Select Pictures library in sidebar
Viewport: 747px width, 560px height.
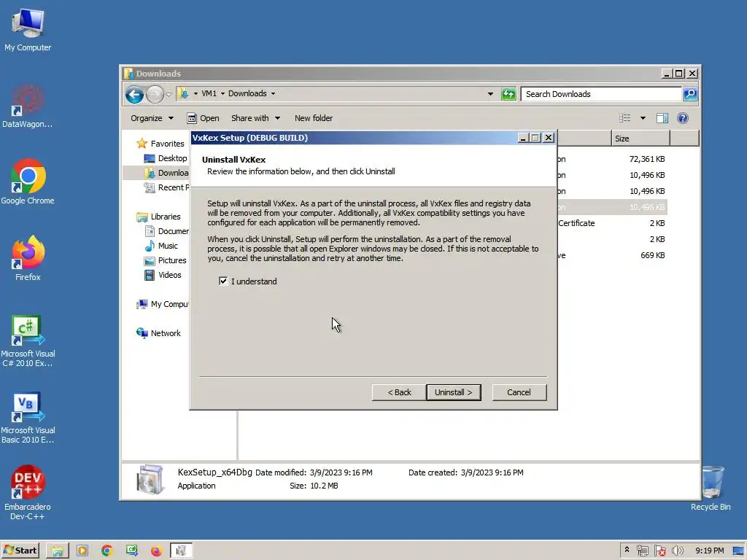point(166,260)
